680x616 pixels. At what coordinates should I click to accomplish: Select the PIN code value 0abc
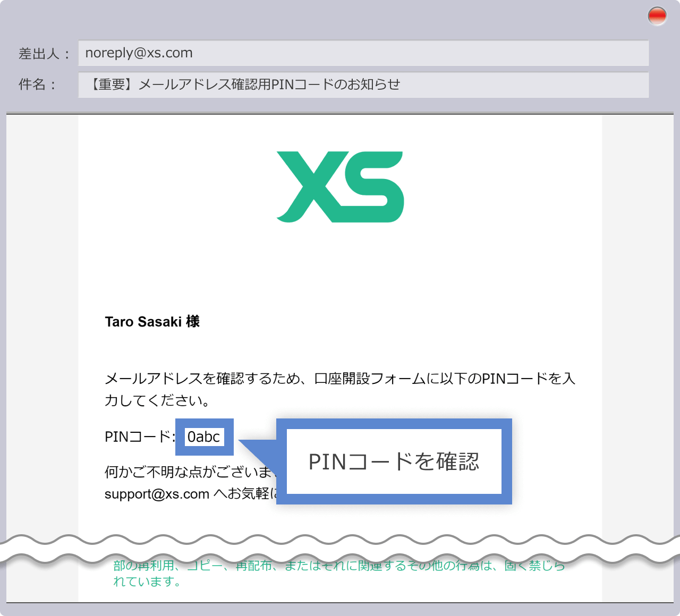point(204,437)
